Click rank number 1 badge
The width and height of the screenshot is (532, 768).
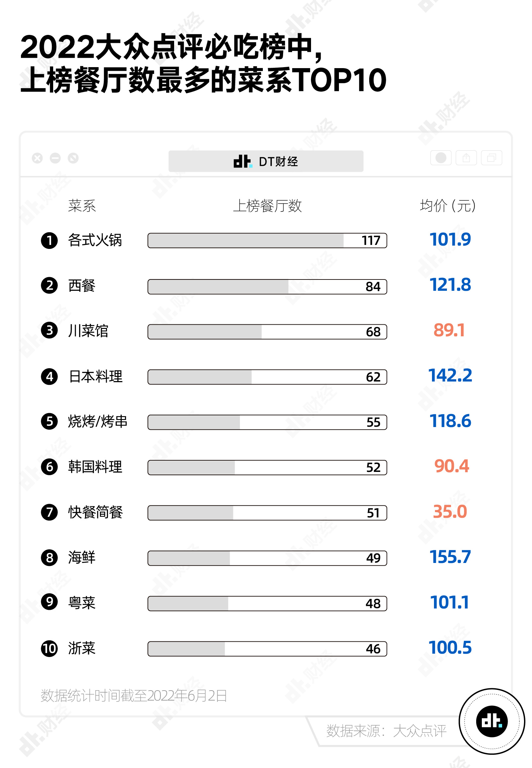click(x=49, y=240)
